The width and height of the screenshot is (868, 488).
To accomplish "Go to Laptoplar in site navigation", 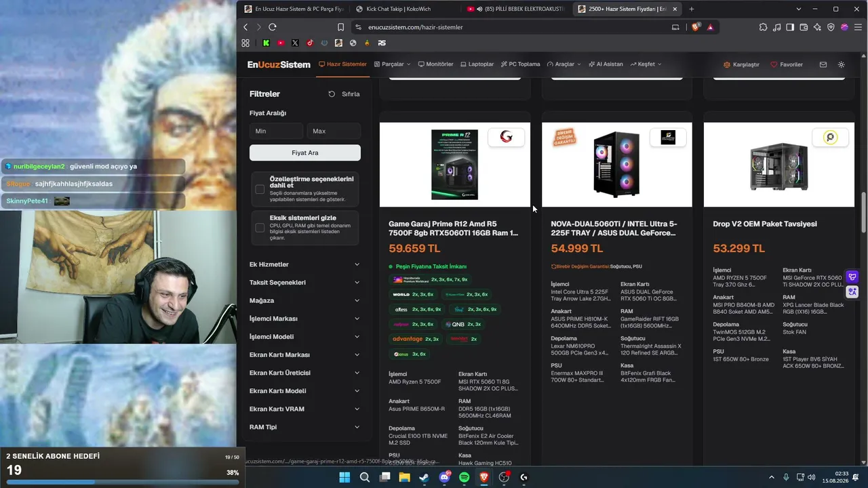I will click(477, 64).
